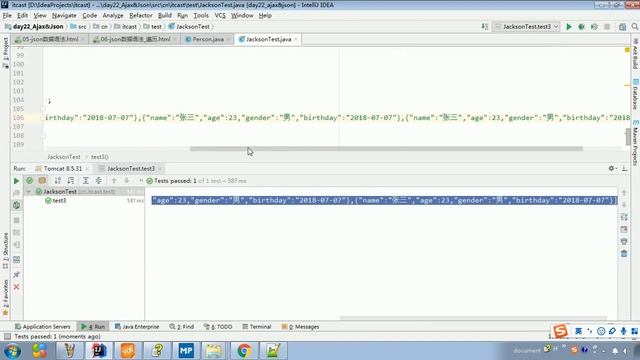Image resolution: width=640 pixels, height=360 pixels.
Task: Open Java Enterprise tool window
Action: [137, 327]
